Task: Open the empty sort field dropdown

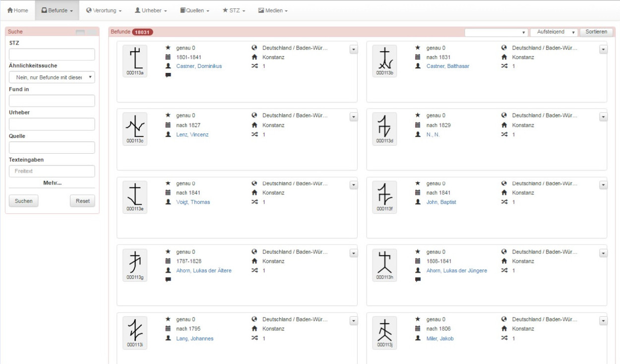Action: click(496, 32)
